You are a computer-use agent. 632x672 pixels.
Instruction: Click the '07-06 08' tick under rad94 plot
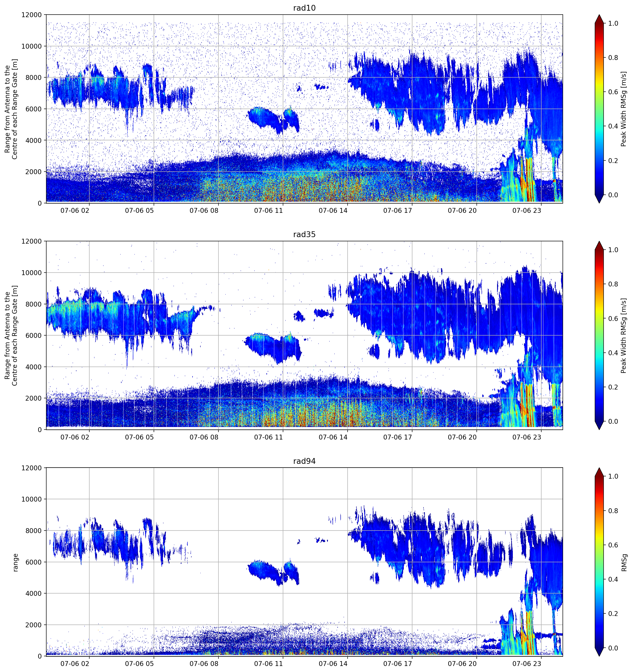point(204,664)
